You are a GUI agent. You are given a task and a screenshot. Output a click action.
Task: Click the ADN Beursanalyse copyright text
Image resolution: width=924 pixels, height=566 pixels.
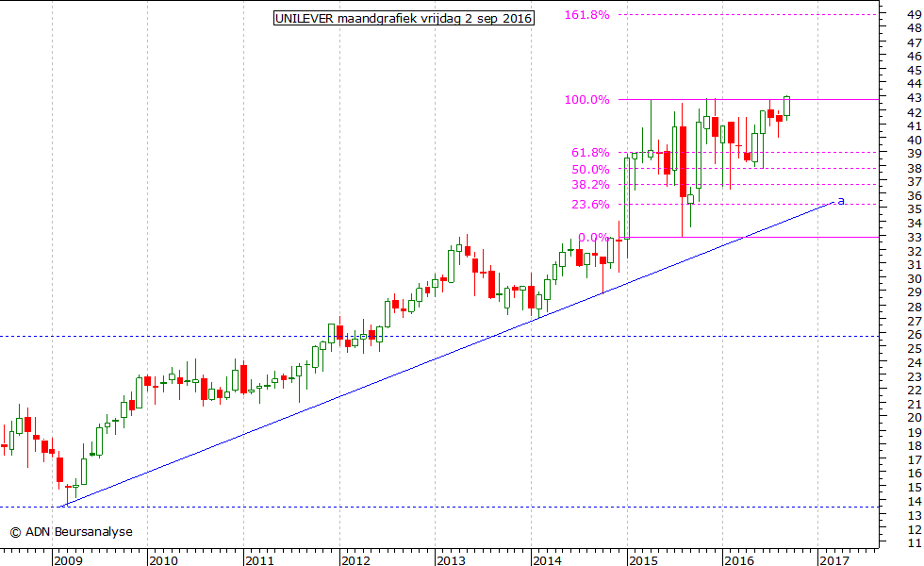pyautogui.click(x=72, y=532)
